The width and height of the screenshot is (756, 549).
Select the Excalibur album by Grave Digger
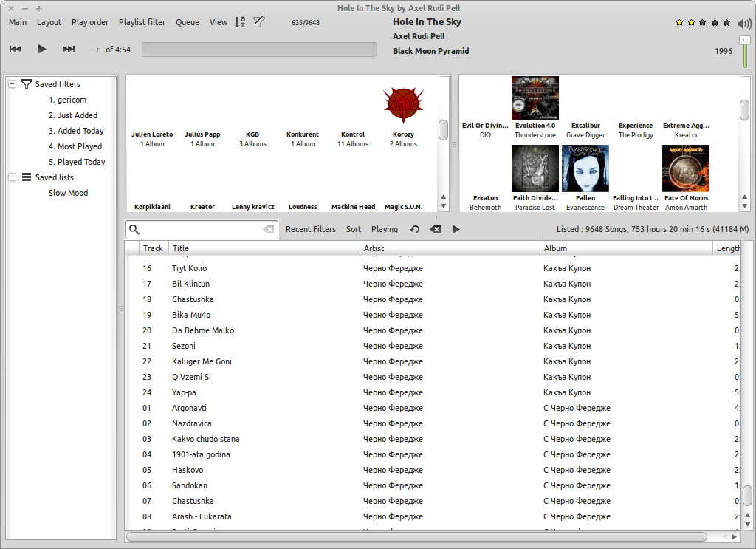pos(585,130)
